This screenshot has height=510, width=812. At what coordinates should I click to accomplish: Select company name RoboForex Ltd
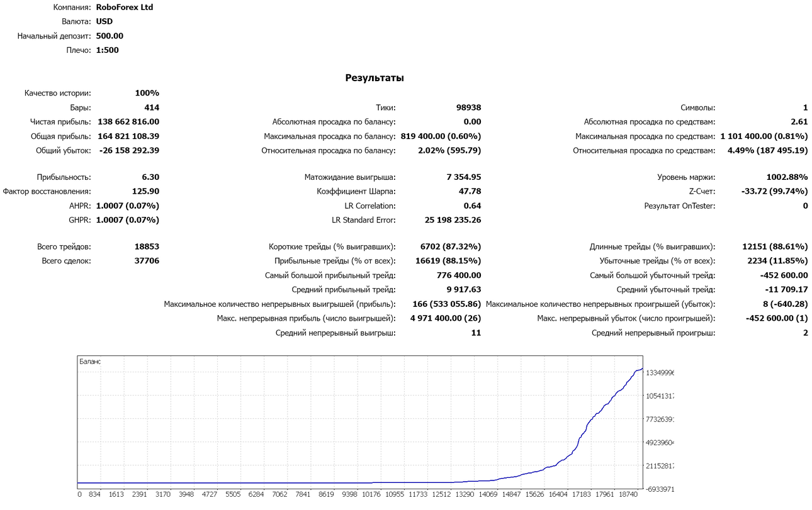point(125,8)
